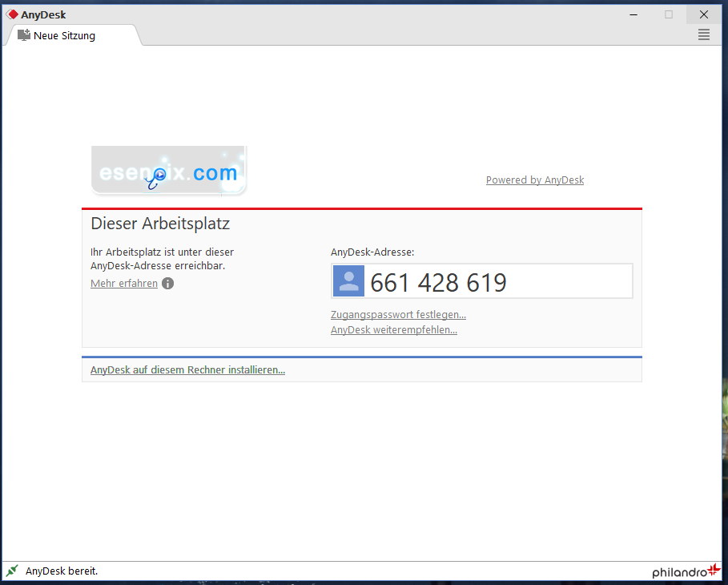Screen dimensions: 728x585
Task: Click the AnyDesk-Adresse label
Action: (x=372, y=252)
